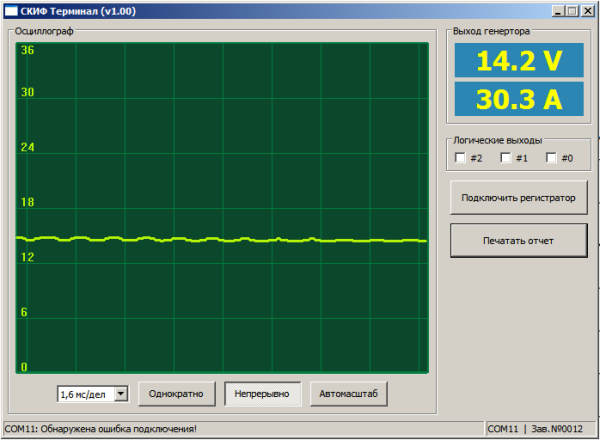Viewport: 600px width, 440px height.
Task: Click the Однократно single capture button
Action: pyautogui.click(x=176, y=394)
